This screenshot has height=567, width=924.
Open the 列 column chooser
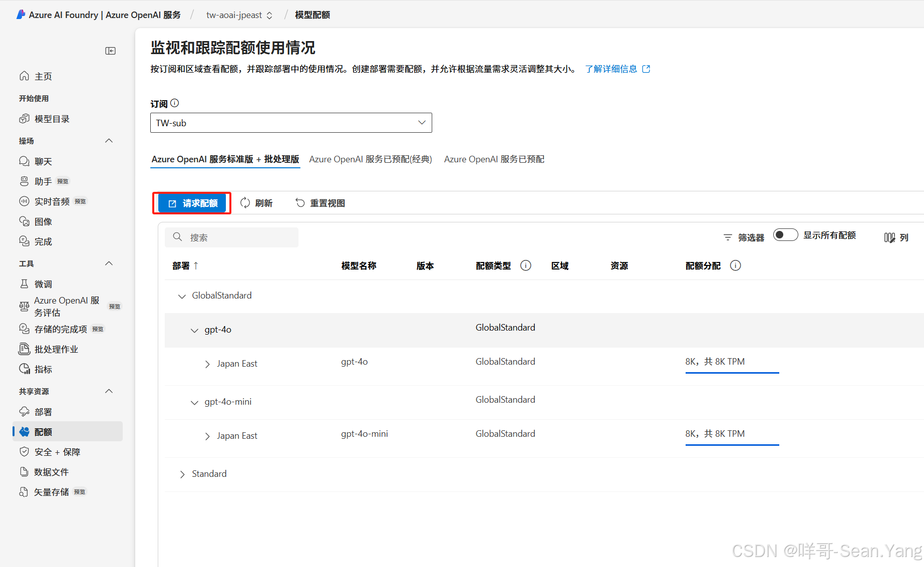click(896, 237)
